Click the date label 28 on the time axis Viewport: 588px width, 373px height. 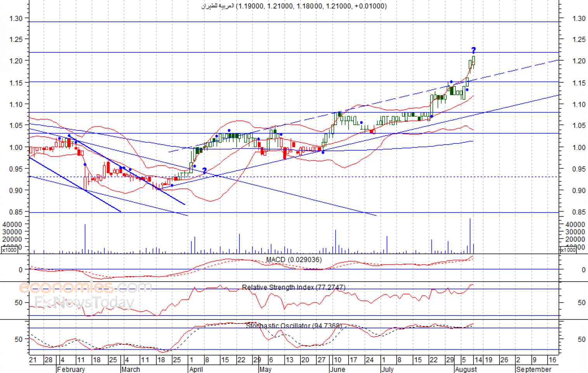tap(49, 360)
